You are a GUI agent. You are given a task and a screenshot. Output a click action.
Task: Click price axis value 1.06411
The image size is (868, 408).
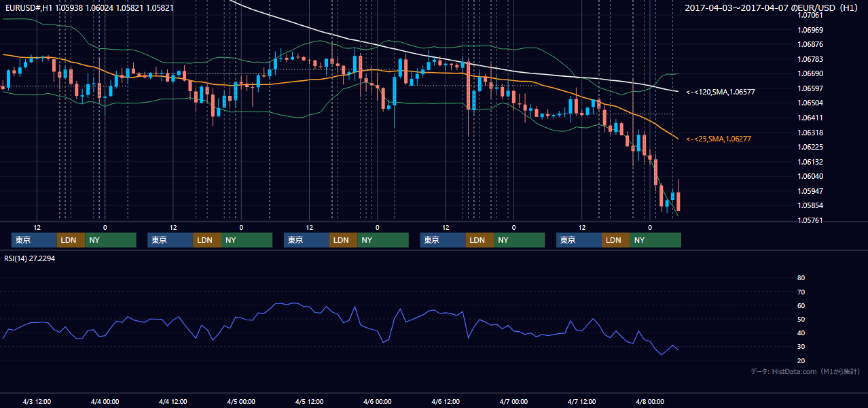pyautogui.click(x=810, y=118)
